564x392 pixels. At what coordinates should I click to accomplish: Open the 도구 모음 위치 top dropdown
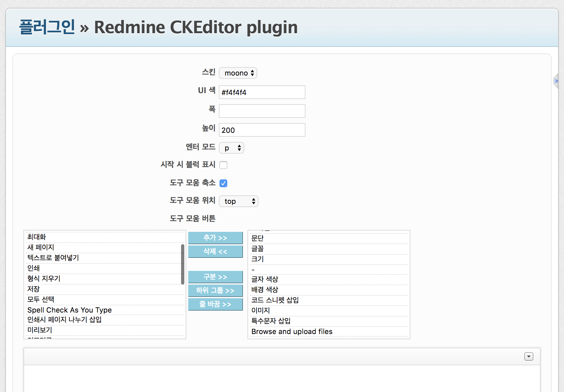pos(239,201)
